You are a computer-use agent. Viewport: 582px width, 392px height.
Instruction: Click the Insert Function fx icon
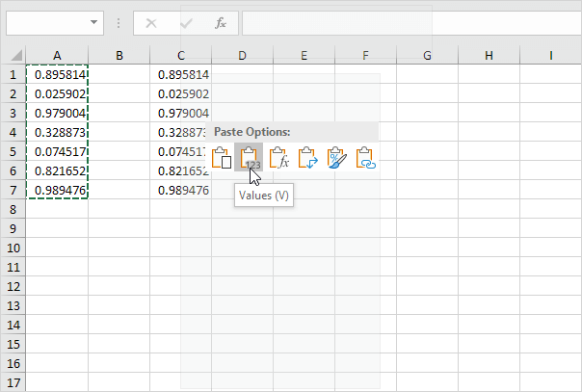click(x=220, y=22)
